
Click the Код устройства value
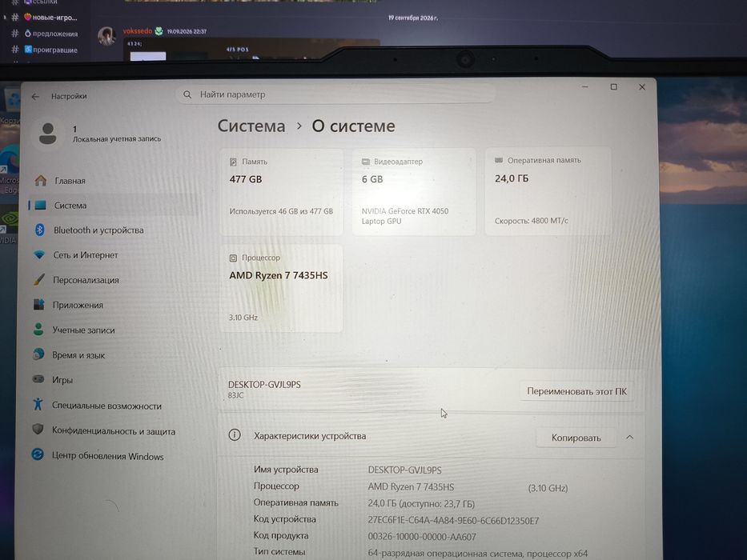point(453,521)
